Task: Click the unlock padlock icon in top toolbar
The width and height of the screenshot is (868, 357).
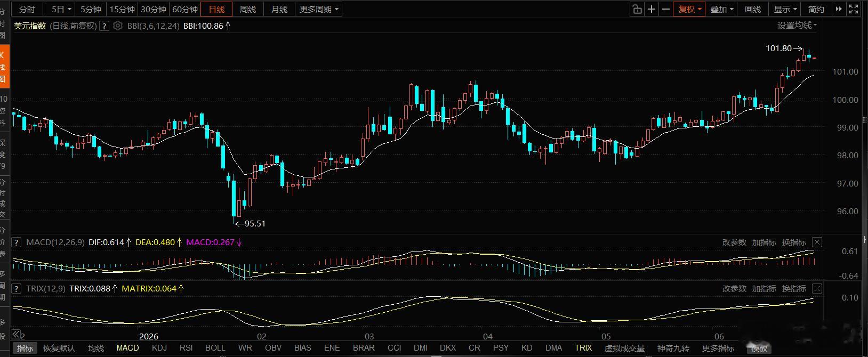Action: click(637, 9)
